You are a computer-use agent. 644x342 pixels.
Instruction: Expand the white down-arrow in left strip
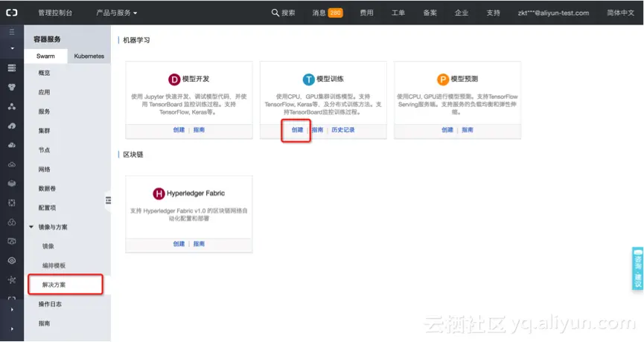click(12, 48)
